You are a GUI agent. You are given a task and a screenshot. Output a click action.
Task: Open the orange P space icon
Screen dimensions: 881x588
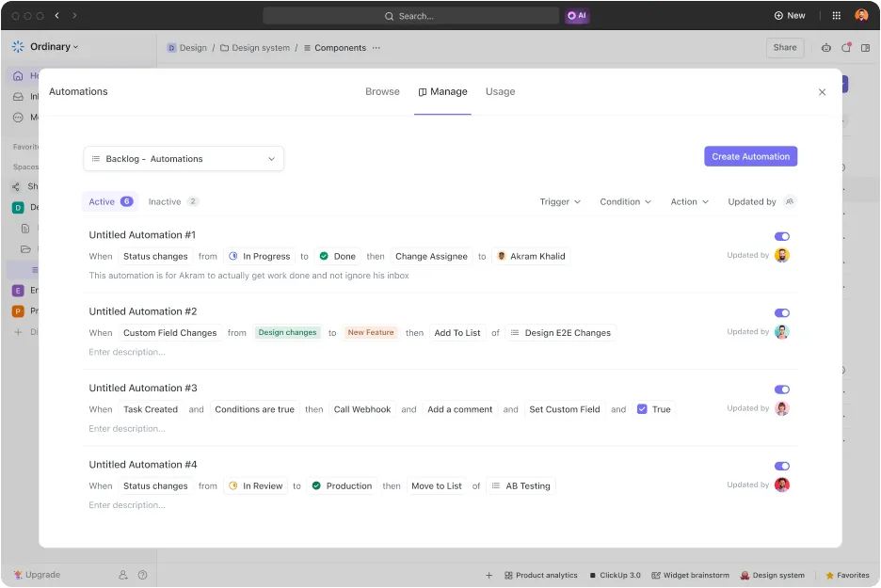click(18, 311)
